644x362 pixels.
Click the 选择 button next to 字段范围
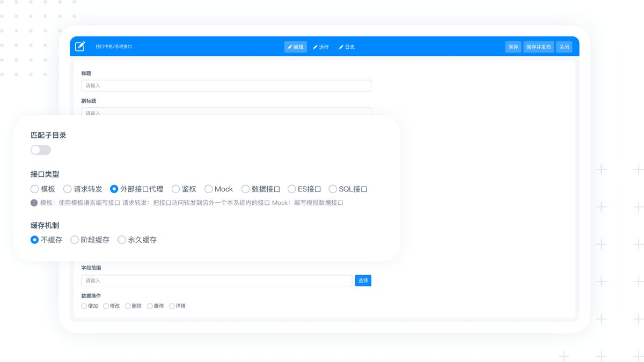pos(363,280)
